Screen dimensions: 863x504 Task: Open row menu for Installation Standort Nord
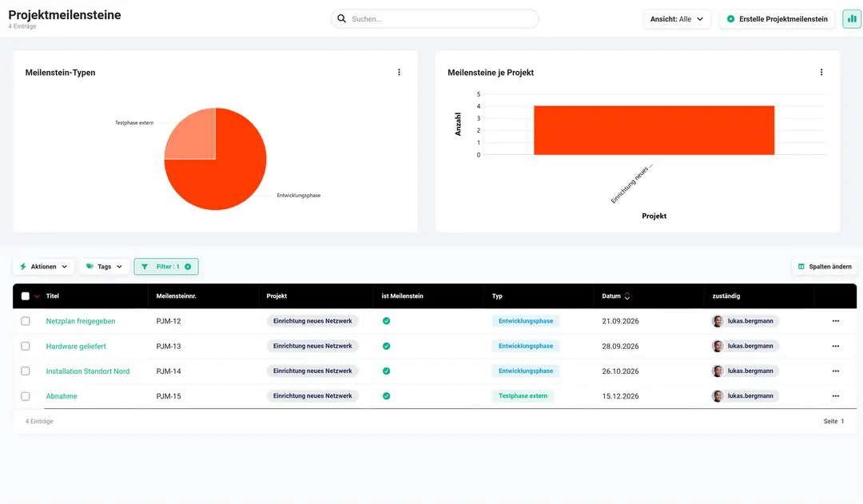(836, 371)
